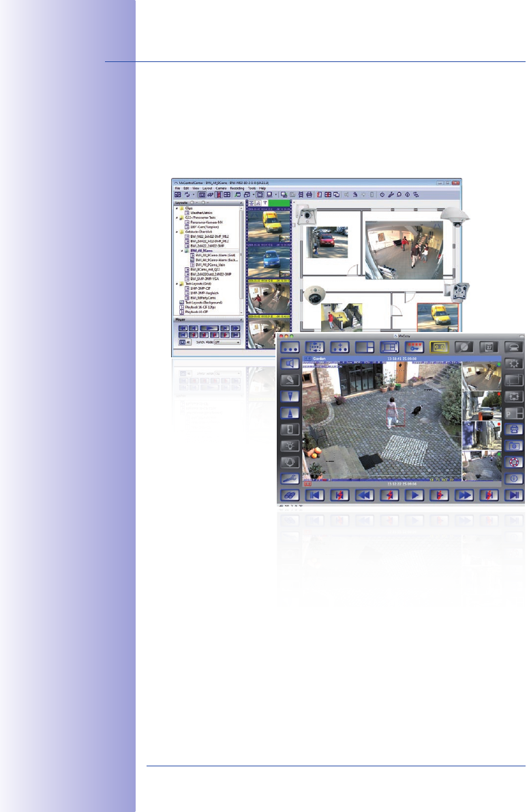Click the binoculars search button in MxEasy
Screen dimensions: 529x812
(x=290, y=496)
